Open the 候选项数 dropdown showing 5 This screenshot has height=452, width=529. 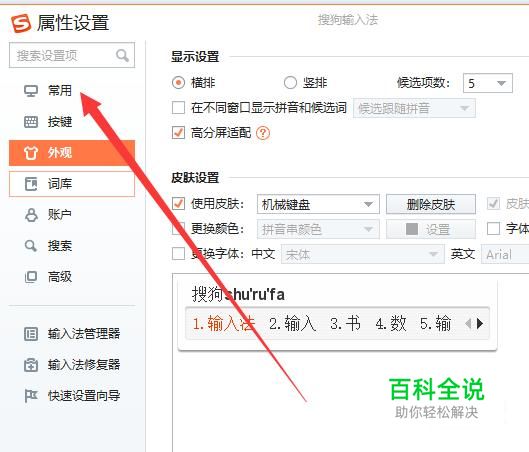coord(488,83)
